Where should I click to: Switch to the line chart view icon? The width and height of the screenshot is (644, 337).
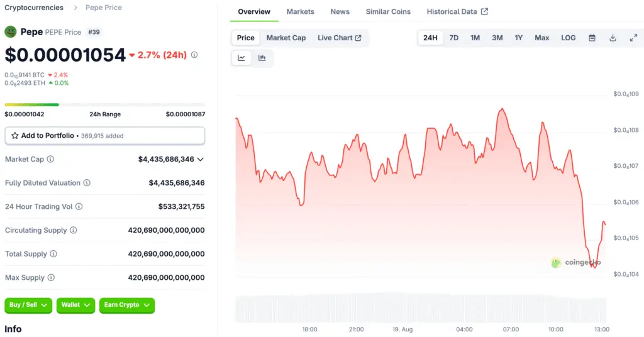(241, 58)
